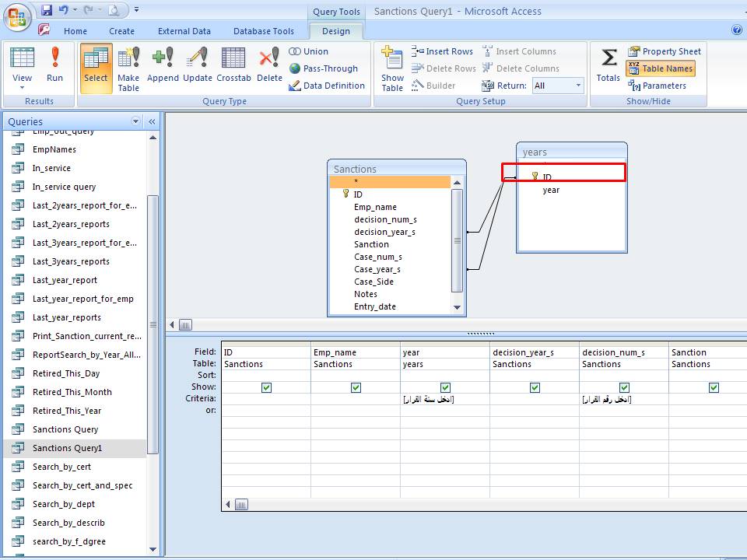
Task: Switch to the Create ribbon tab
Action: (x=121, y=31)
